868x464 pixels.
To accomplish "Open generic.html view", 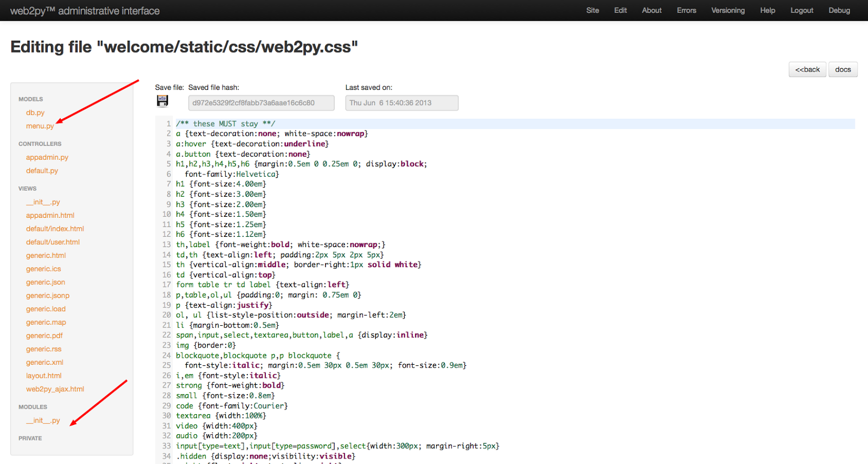I will (46, 256).
